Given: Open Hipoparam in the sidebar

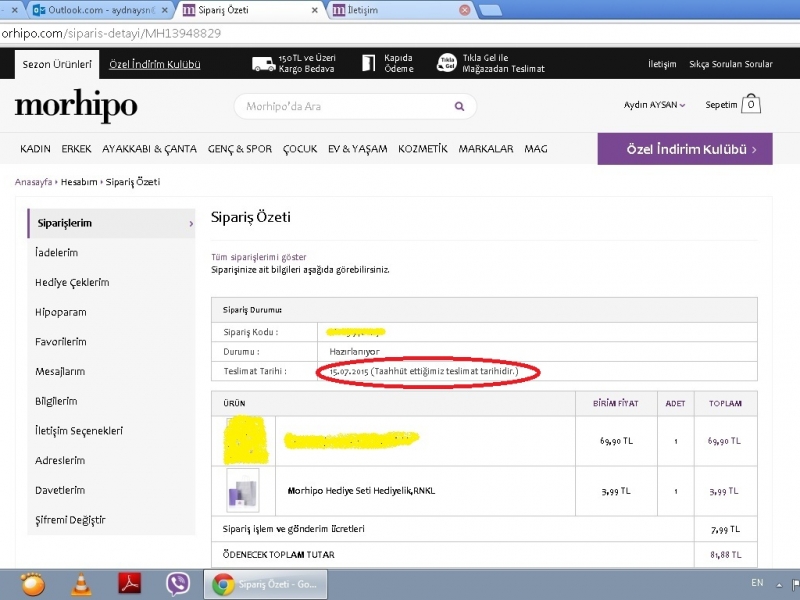Looking at the screenshot, I should (61, 312).
